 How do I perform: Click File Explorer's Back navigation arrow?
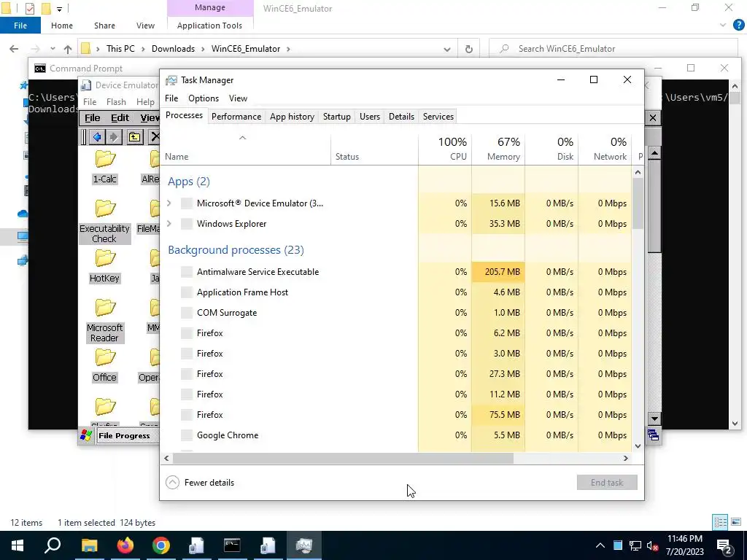pyautogui.click(x=14, y=49)
